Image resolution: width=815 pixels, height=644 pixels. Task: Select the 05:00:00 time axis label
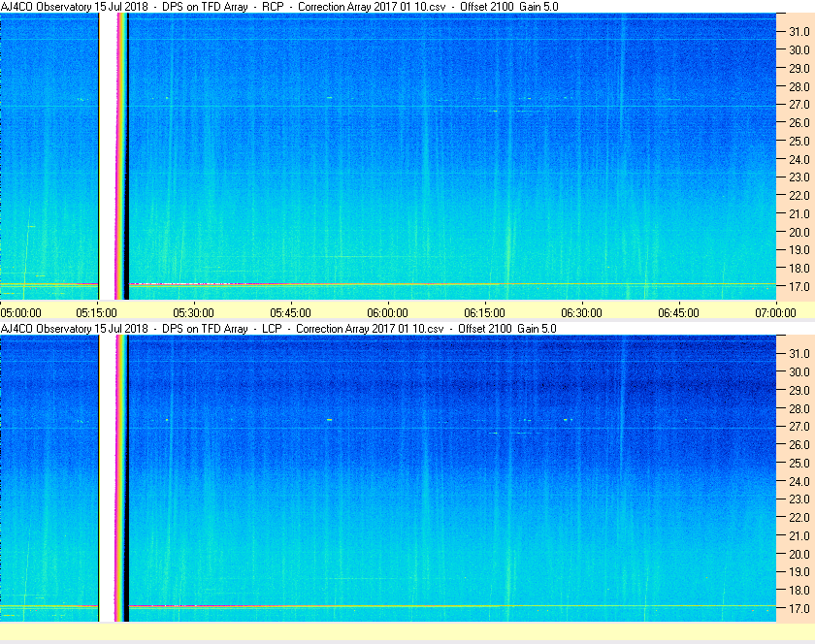tap(20, 313)
